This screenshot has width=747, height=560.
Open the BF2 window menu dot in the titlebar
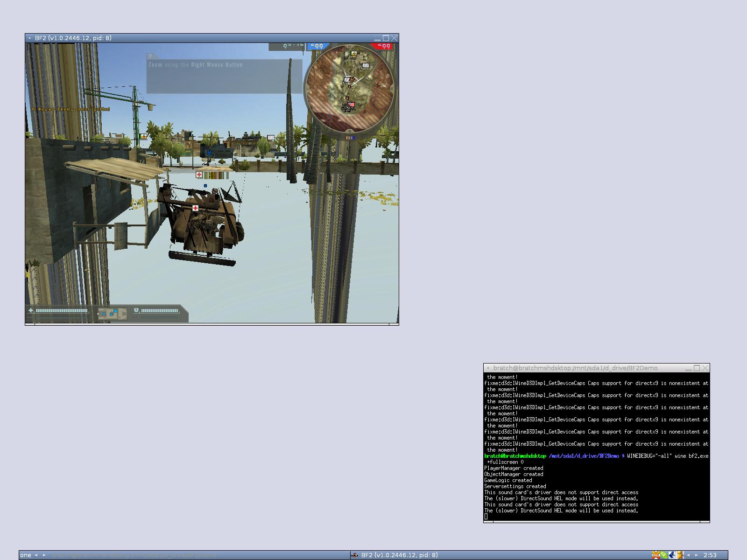[29, 38]
